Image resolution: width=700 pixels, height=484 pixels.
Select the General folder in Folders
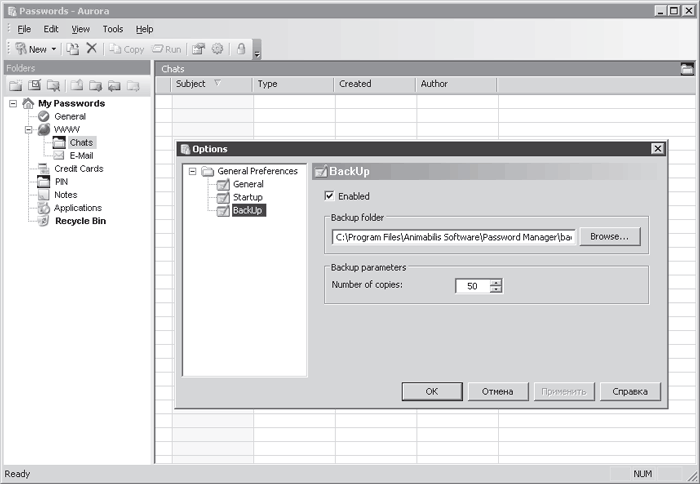click(x=70, y=117)
